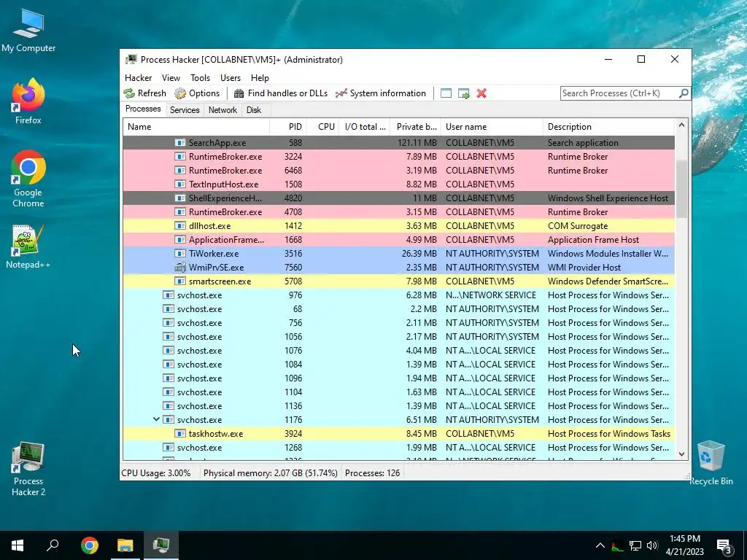Open the Users menu
The width and height of the screenshot is (747, 560).
click(230, 77)
